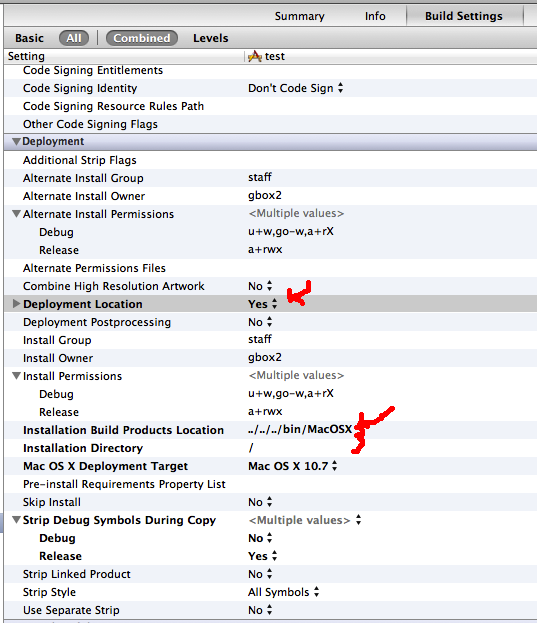The width and height of the screenshot is (537, 623).
Task: Collapse Alternate Install Permissions row
Action: 16,214
